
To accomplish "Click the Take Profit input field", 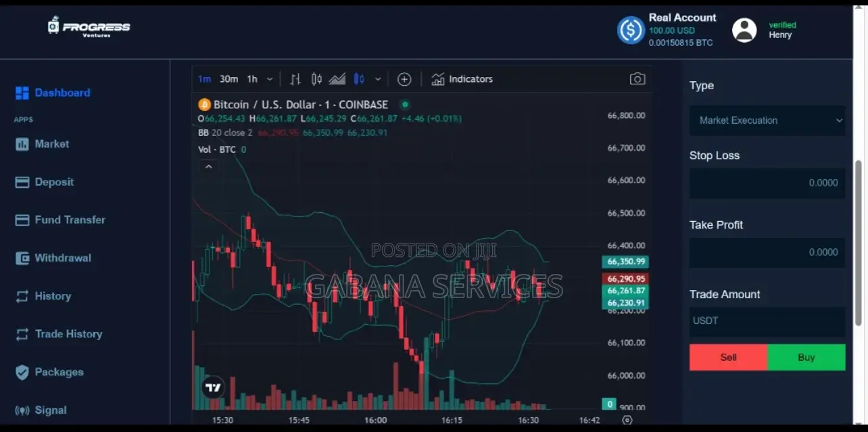I will coord(767,253).
